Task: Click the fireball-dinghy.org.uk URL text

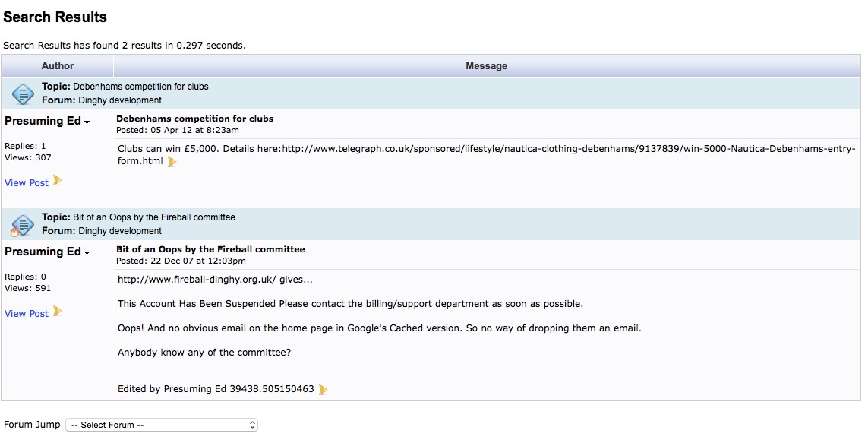Action: 197,280
